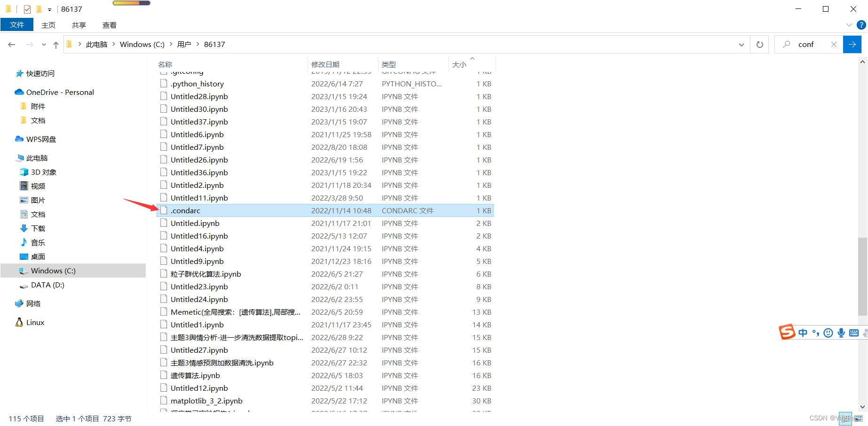Select the .condarc file
868x426 pixels.
coord(325,210)
